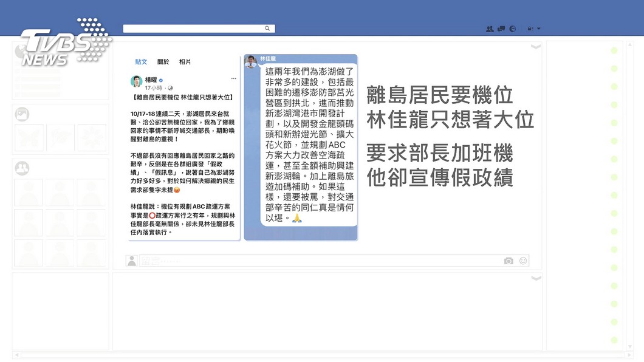644x362 pixels.
Task: Click the 17小時 post timestamp
Action: click(153, 88)
